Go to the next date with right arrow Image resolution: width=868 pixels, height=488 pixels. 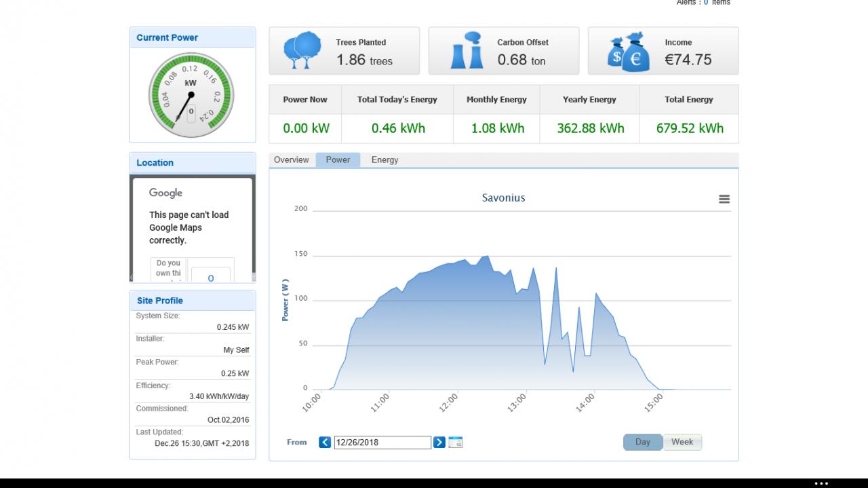point(439,443)
